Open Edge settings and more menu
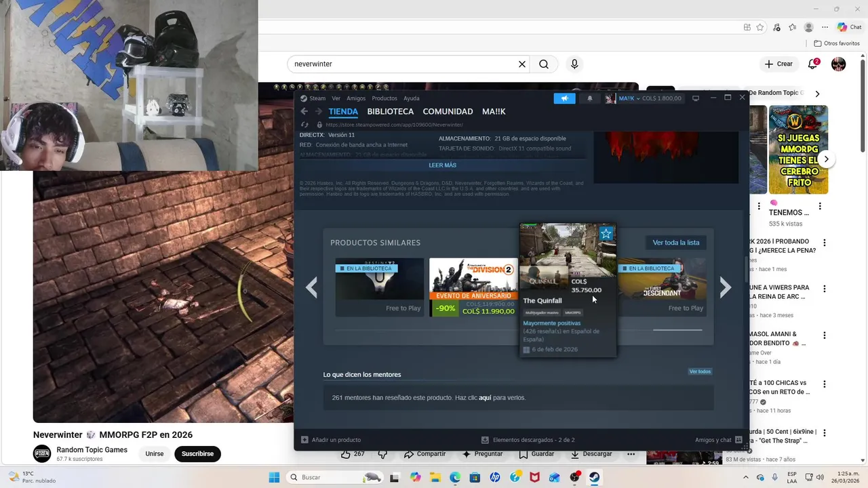The width and height of the screenshot is (868, 488). pos(825,27)
